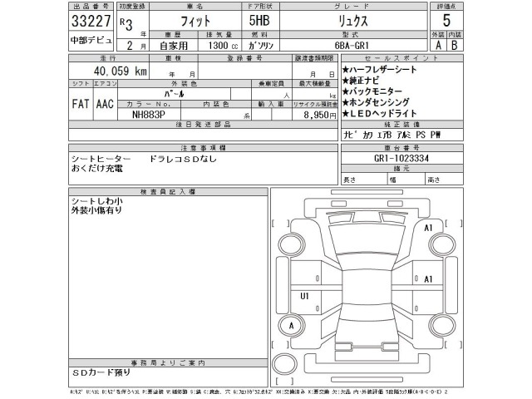Click the registration month 2
Viewport: 532px width, 399px height.
(130, 46)
